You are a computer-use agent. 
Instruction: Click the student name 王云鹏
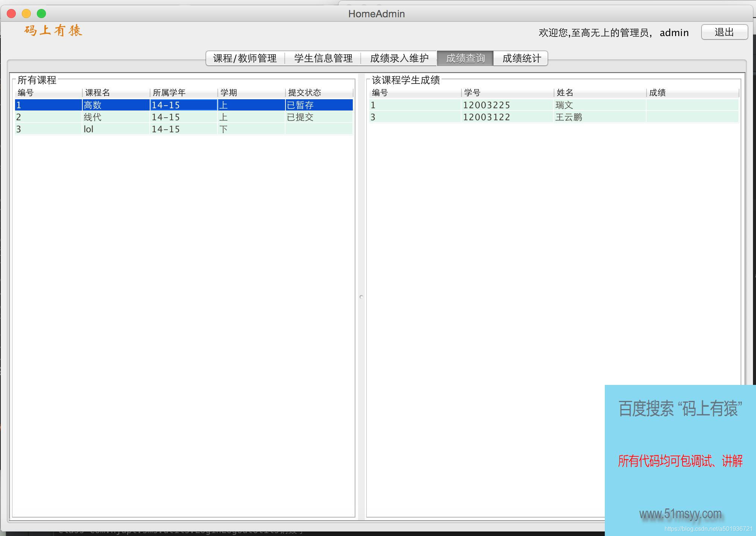(600, 117)
